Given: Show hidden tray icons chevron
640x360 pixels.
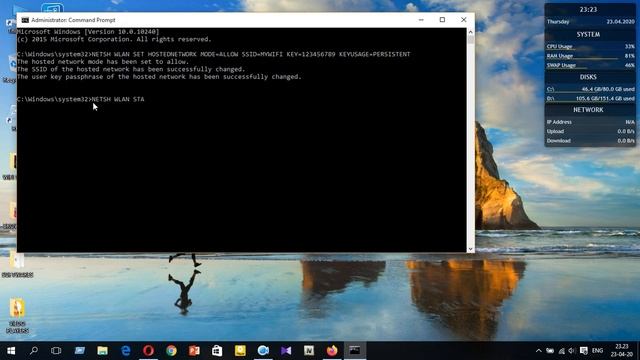Looking at the screenshot, I should (x=539, y=351).
